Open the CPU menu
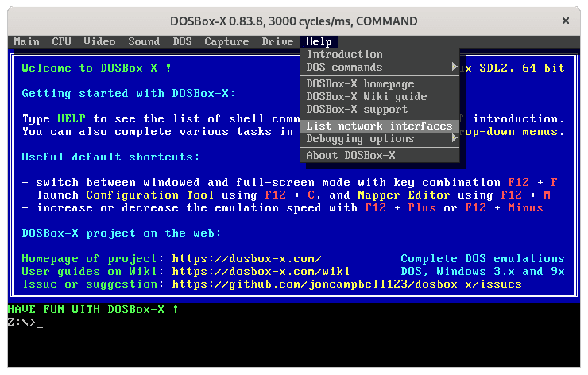This screenshot has height=375, width=588. tap(61, 41)
